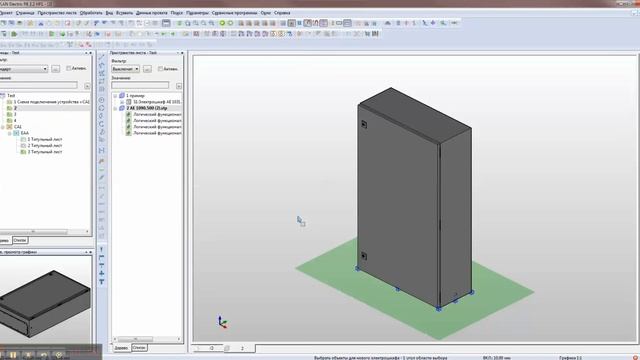Collapse the '2 AE 1090.500 (2).stp' node
The image size is (640, 360).
pos(115,108)
